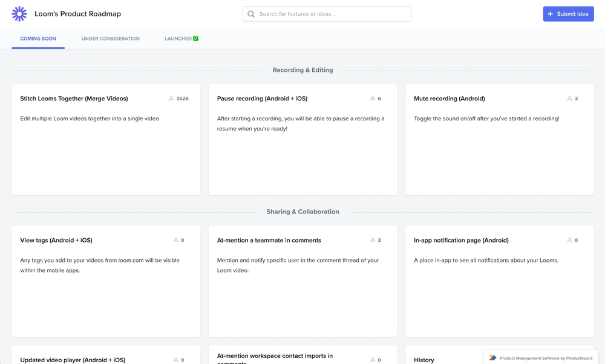
Task: Click the green checkmark on Launched tab
Action: point(195,39)
